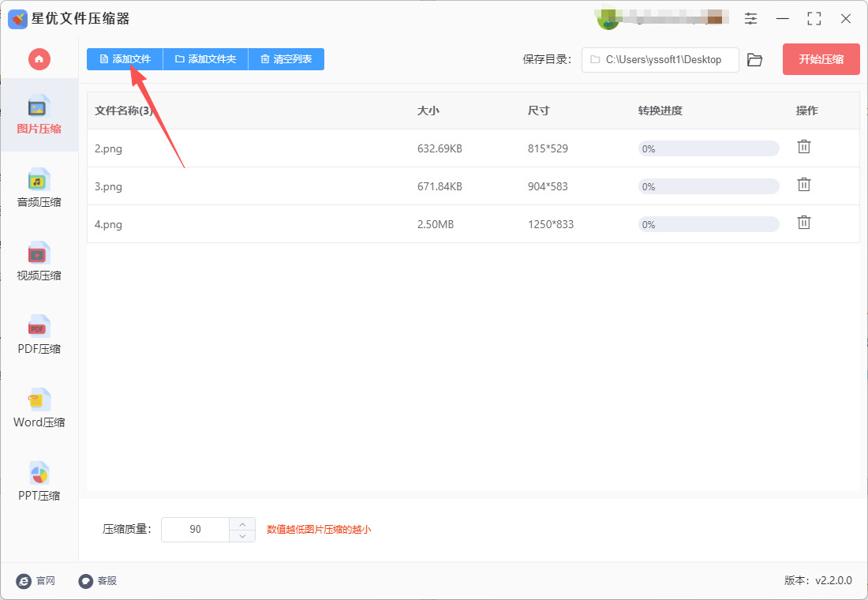Switch to Word压缩 compression mode

coord(39,407)
